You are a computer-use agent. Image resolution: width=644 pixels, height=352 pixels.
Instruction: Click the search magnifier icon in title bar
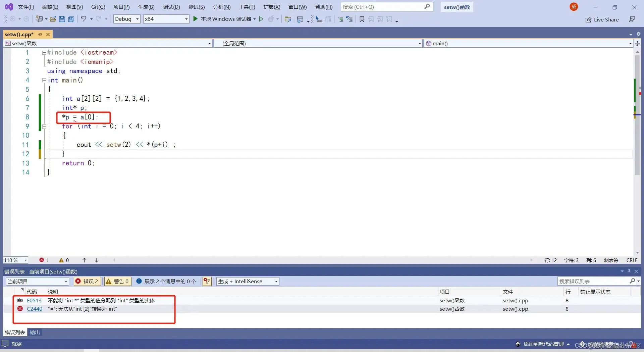(427, 7)
